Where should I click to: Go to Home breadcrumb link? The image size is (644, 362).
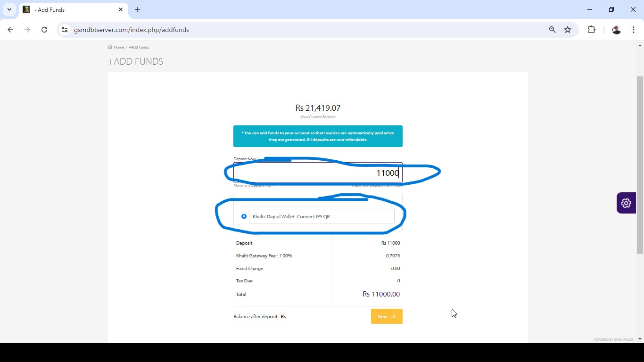pos(119,47)
